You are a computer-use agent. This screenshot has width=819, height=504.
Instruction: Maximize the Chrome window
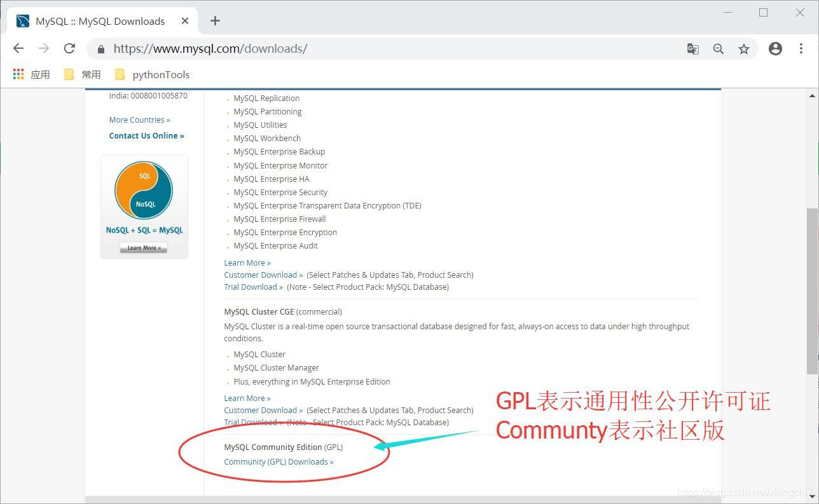pyautogui.click(x=763, y=13)
